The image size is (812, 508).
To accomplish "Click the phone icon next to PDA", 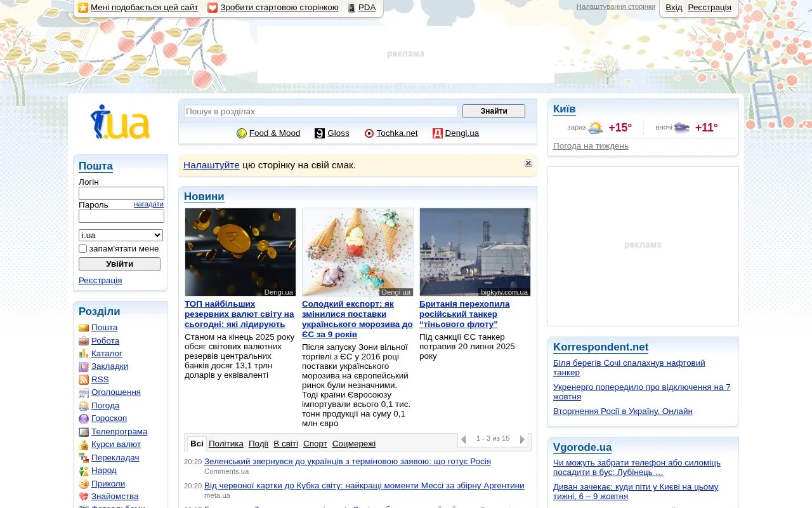I will (x=351, y=8).
